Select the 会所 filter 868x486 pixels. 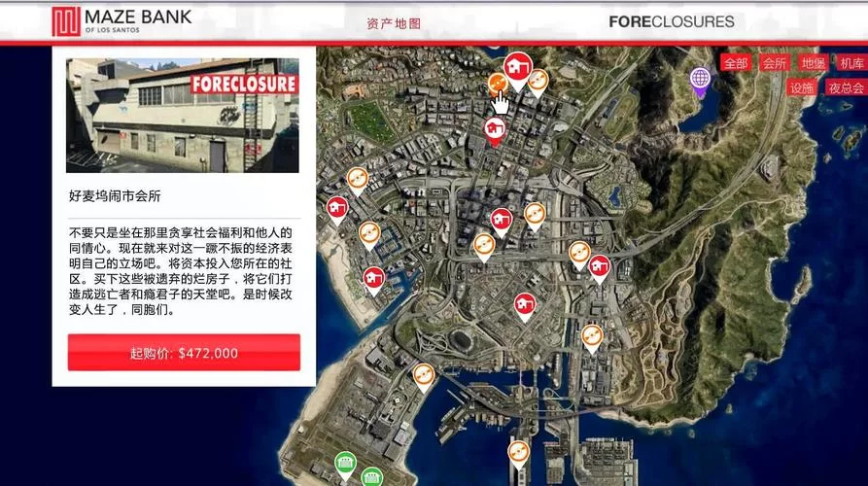point(775,63)
